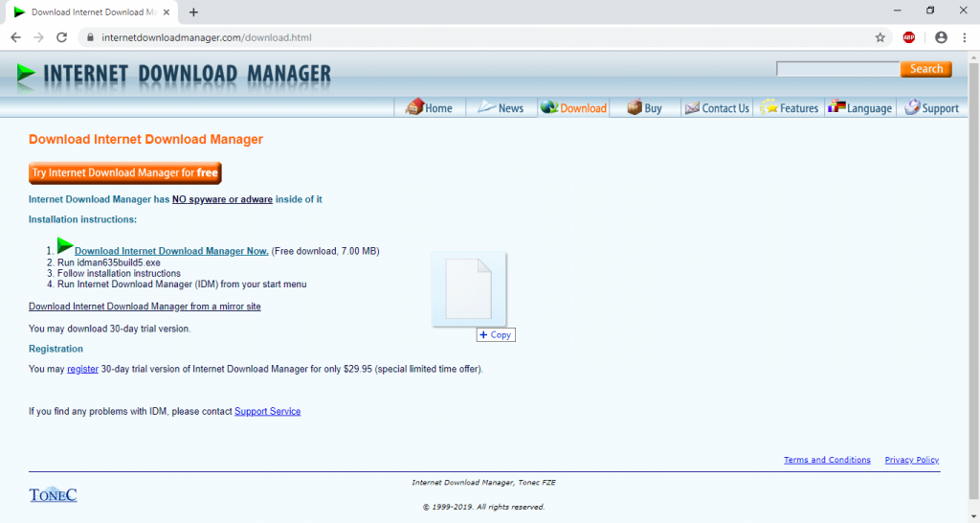The width and height of the screenshot is (980, 523).
Task: Click the Registration heading text
Action: point(56,349)
